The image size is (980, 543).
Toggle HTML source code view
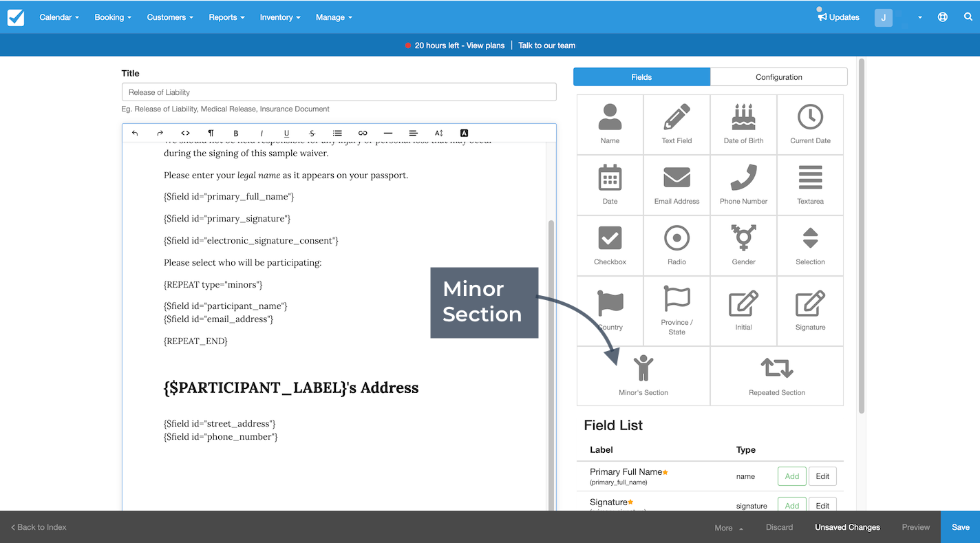click(x=185, y=133)
